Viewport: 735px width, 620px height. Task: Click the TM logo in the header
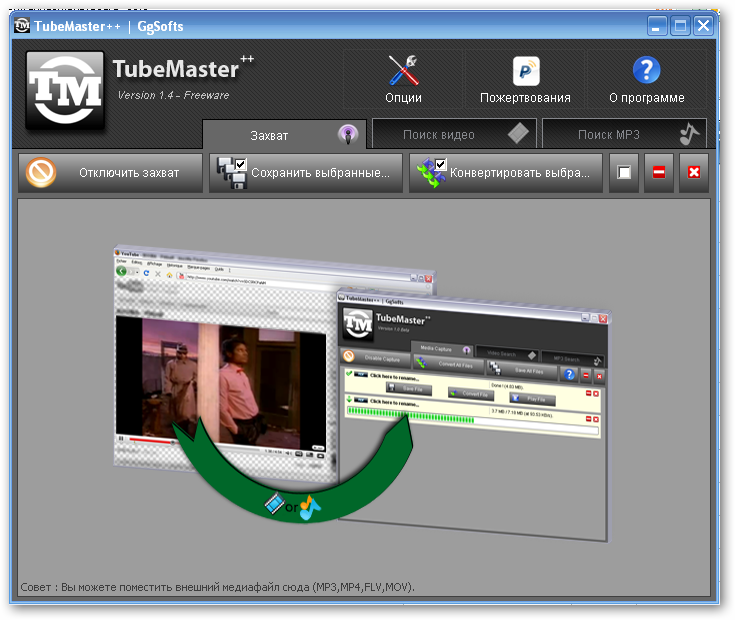pos(65,90)
